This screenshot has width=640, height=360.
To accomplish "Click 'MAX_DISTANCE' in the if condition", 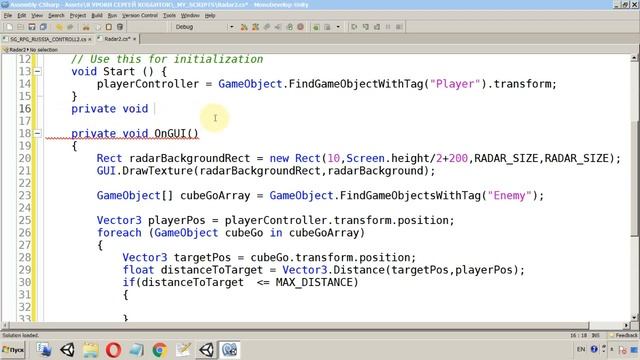I will [x=313, y=282].
